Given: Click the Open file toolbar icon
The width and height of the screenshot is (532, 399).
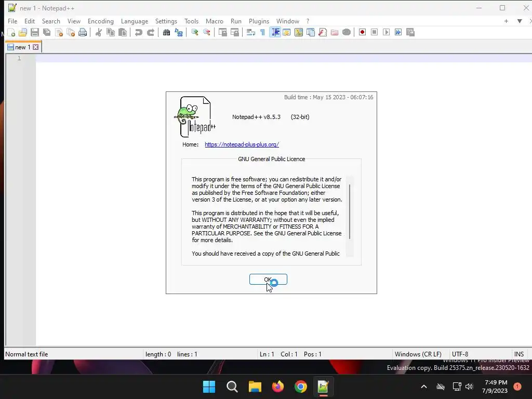Looking at the screenshot, I should pos(23,32).
